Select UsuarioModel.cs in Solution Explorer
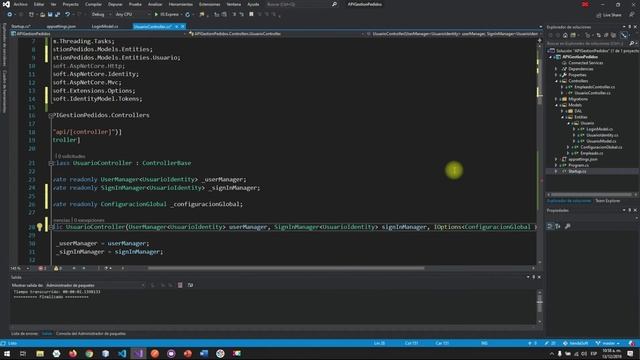This screenshot has height=360, width=640. (x=601, y=141)
